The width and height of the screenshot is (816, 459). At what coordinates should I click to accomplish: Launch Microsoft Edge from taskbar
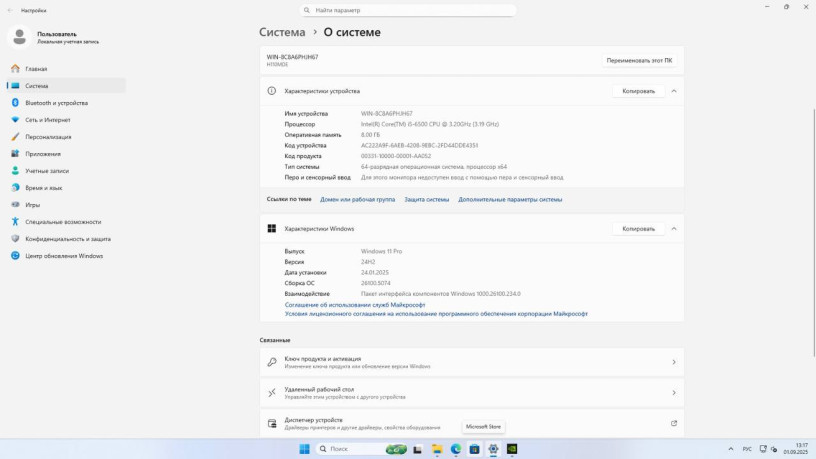(456, 449)
